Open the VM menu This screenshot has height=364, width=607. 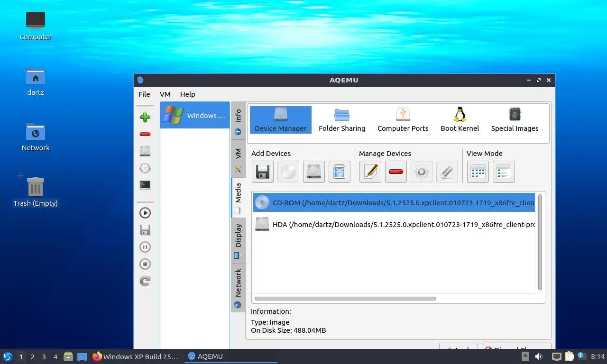165,94
